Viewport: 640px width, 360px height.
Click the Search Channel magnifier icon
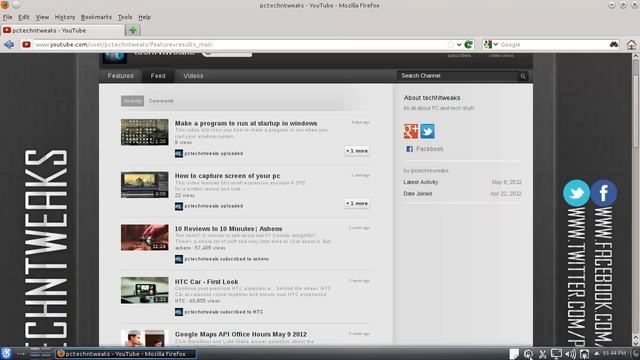523,76
